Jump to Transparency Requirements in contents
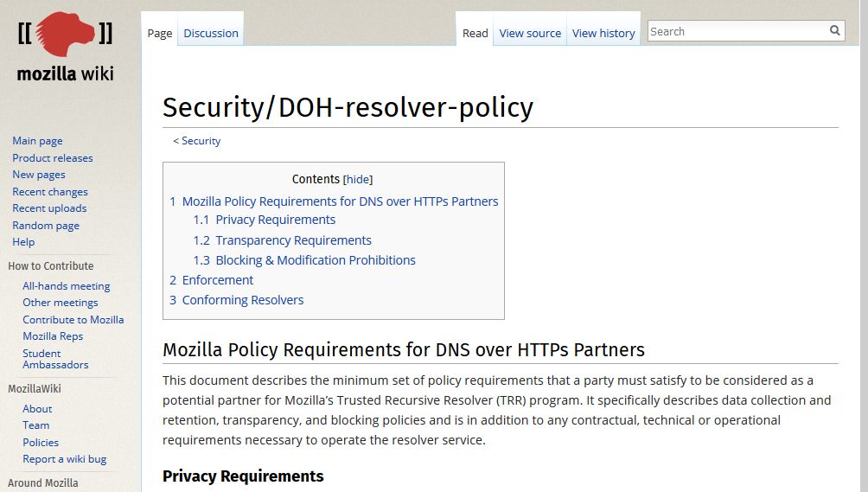The image size is (868, 492). [x=293, y=240]
